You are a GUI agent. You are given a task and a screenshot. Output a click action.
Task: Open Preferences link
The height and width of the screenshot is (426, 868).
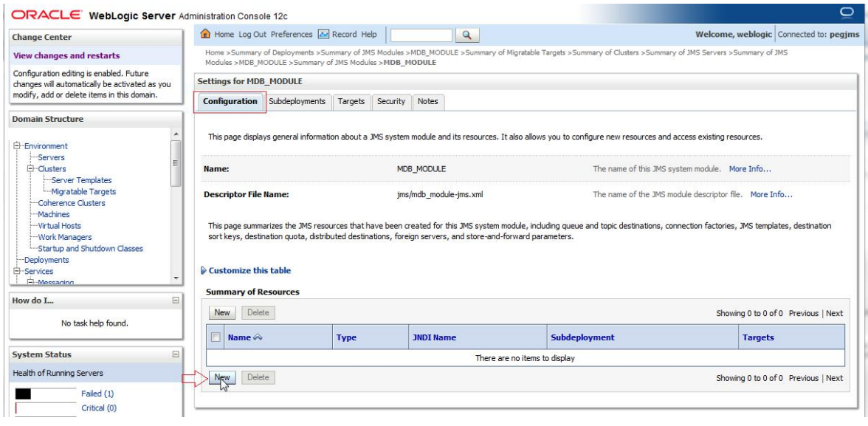tap(292, 35)
